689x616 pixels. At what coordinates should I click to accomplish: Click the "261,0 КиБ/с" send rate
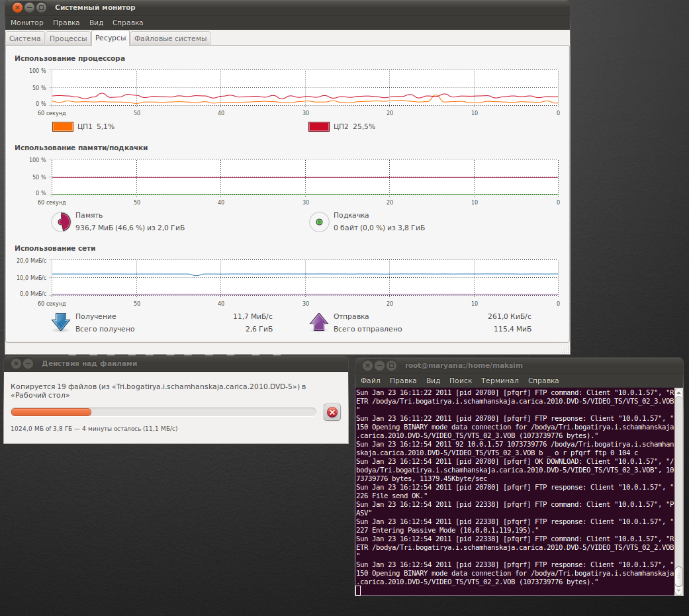pyautogui.click(x=509, y=317)
